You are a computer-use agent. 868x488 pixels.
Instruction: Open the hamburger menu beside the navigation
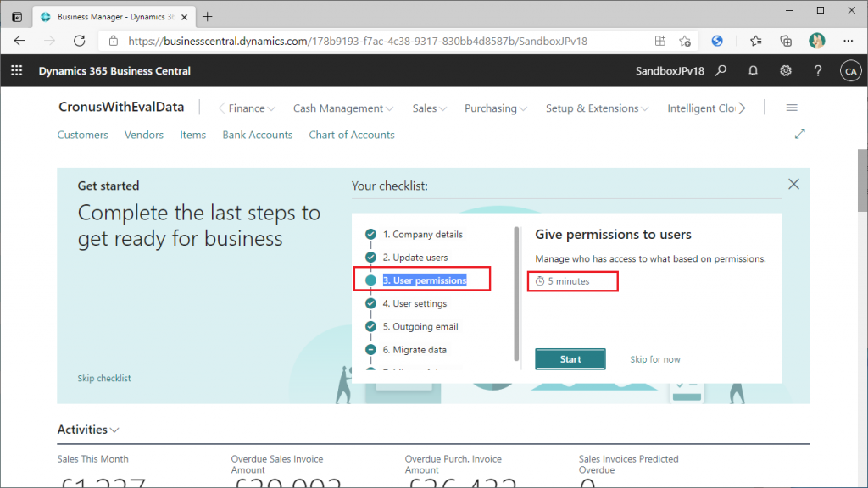pos(792,108)
